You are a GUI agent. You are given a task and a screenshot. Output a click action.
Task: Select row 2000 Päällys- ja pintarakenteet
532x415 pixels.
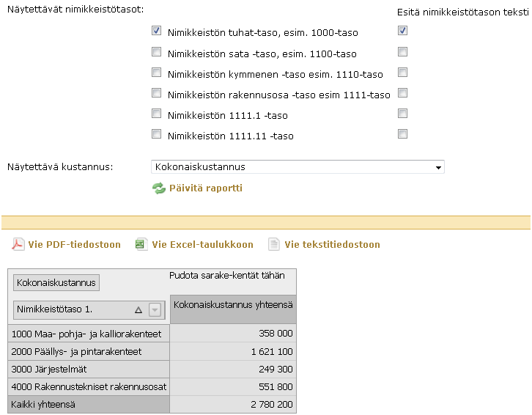[x=88, y=352]
